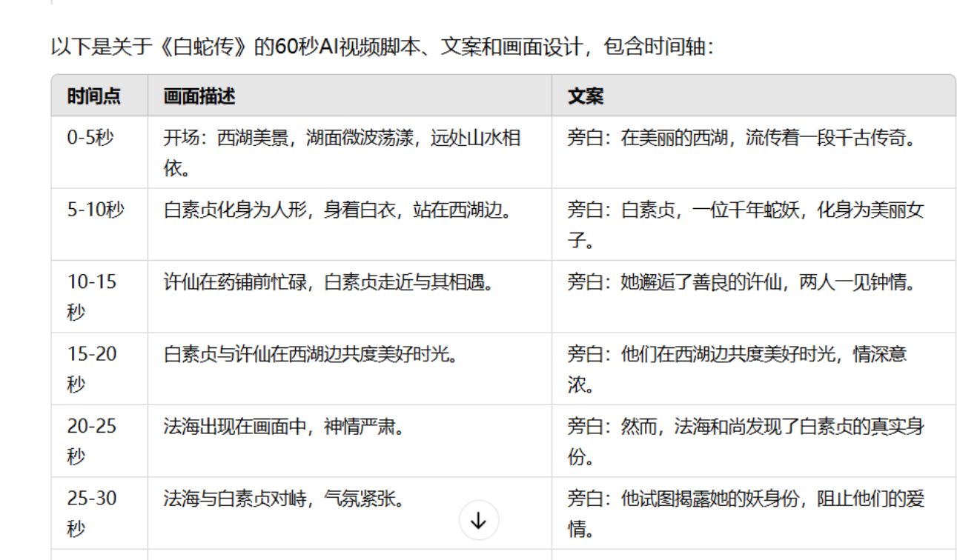Select the cell 许仙在药铺前忙碌

point(350,297)
